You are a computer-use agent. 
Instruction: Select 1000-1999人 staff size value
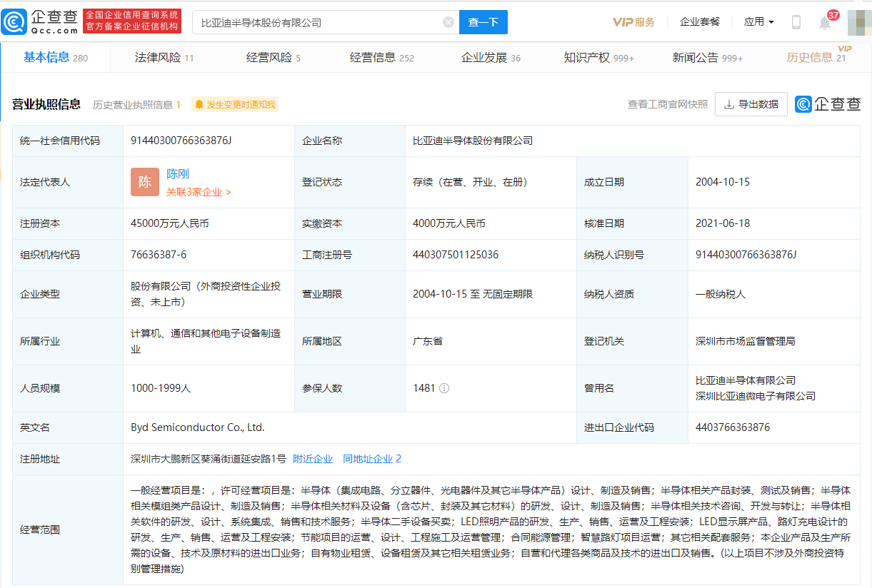click(161, 389)
